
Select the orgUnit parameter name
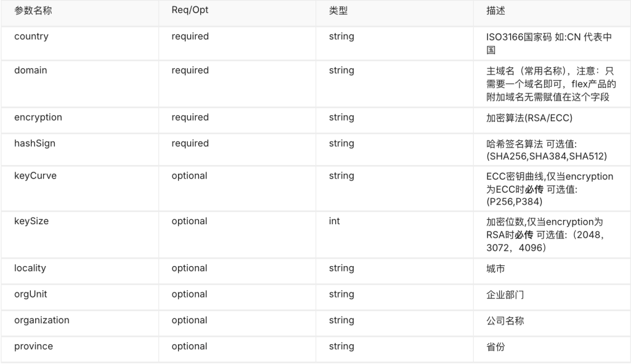tap(31, 294)
